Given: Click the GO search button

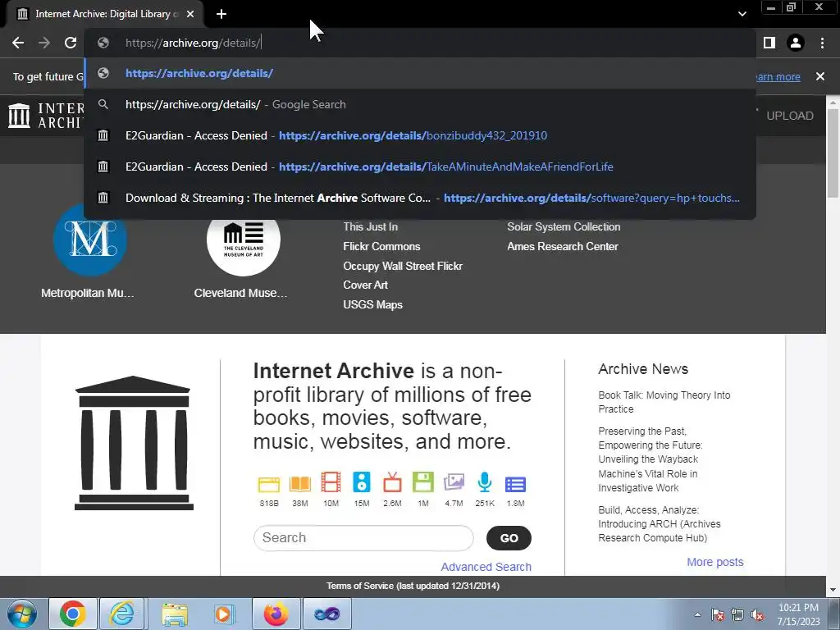Looking at the screenshot, I should tap(509, 538).
